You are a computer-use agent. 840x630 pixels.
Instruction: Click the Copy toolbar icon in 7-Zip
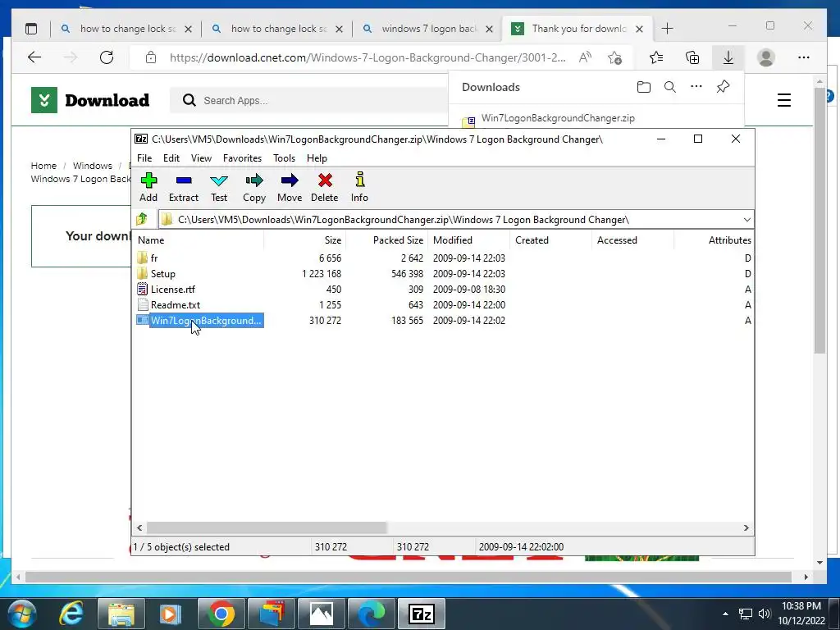click(254, 187)
